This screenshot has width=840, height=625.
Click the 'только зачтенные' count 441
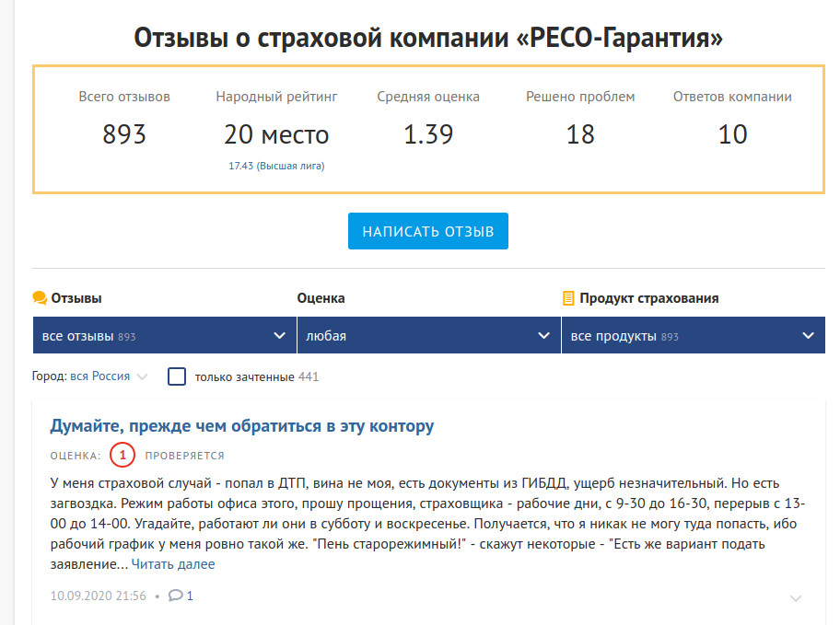(x=309, y=376)
